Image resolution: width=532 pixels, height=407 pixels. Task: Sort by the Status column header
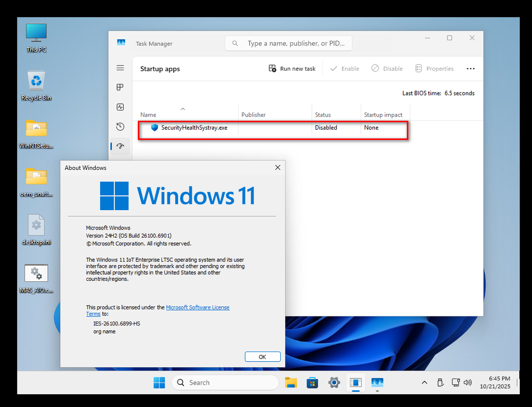coord(322,115)
